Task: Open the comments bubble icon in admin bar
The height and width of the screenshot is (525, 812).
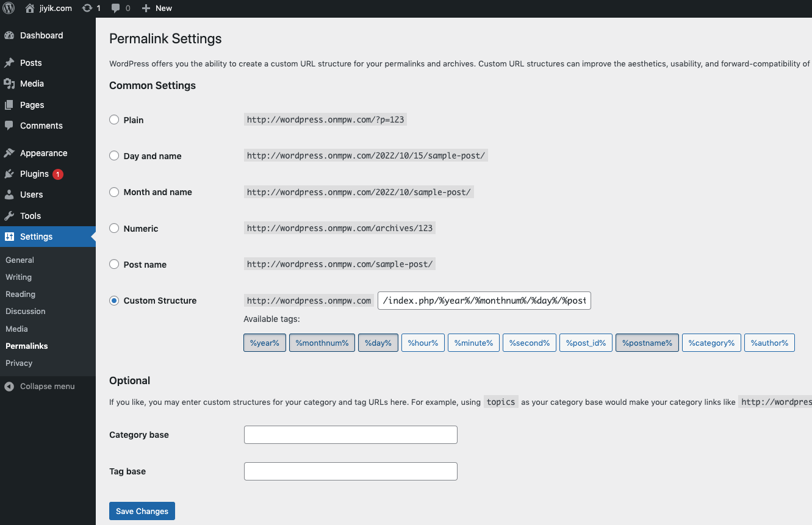Action: coord(115,9)
